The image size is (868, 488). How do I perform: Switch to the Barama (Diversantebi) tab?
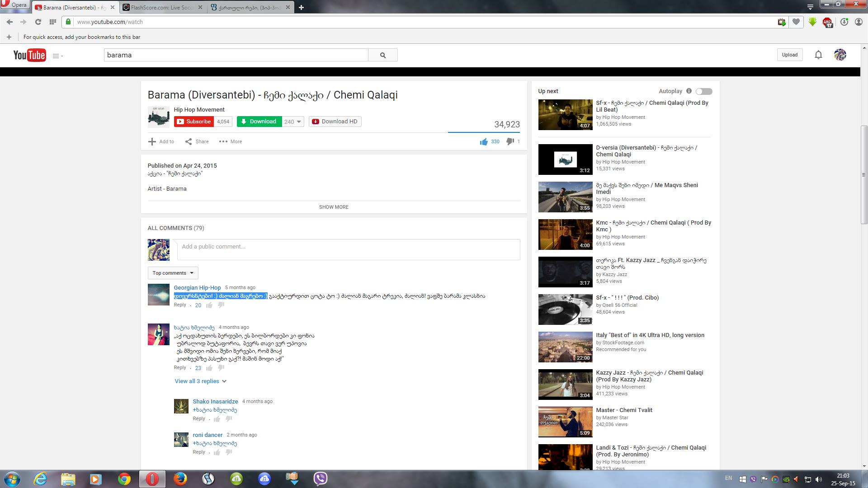[x=75, y=7]
